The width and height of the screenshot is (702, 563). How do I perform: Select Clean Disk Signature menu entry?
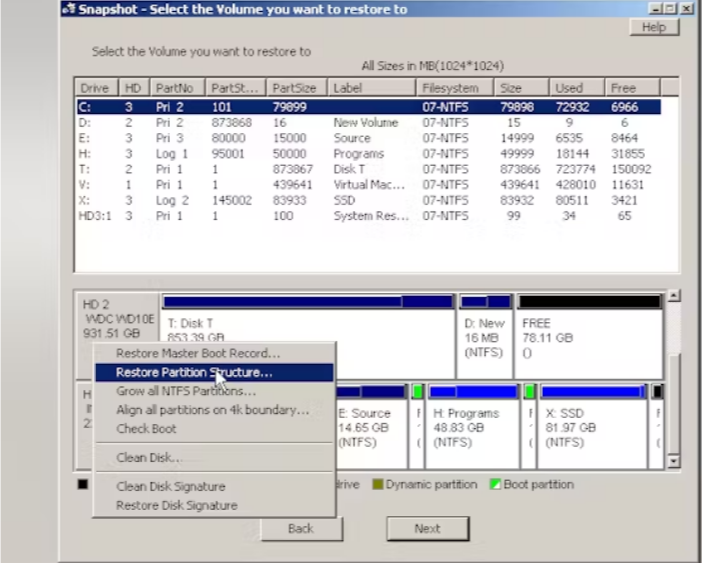(x=170, y=486)
